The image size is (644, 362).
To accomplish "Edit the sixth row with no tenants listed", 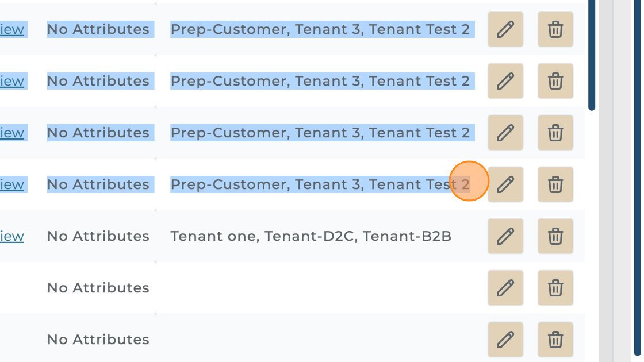I will pos(505,288).
